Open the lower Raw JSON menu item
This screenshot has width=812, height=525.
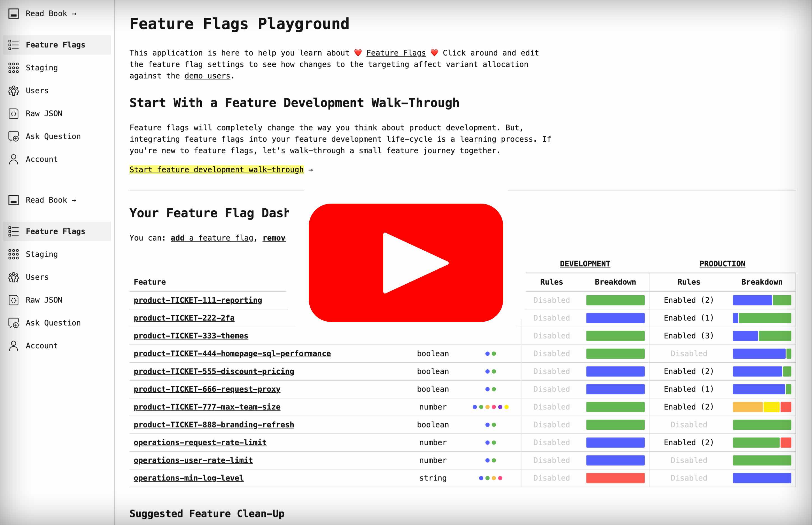[44, 300]
